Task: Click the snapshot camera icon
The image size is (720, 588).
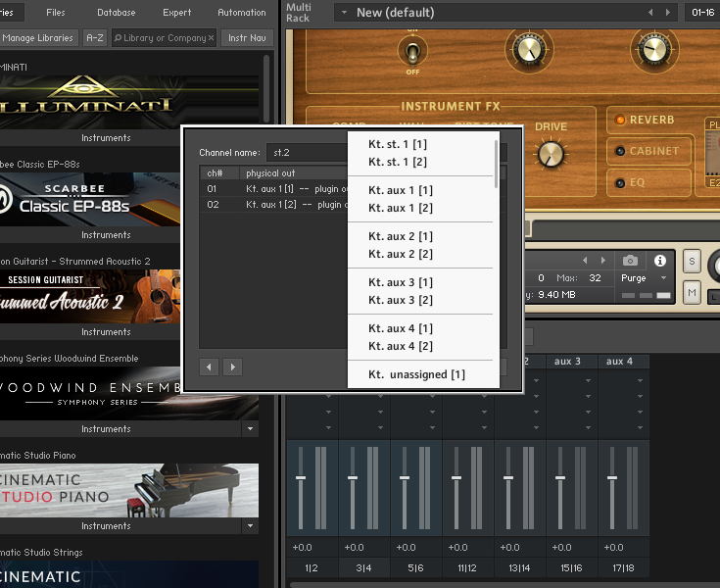Action: point(630,261)
